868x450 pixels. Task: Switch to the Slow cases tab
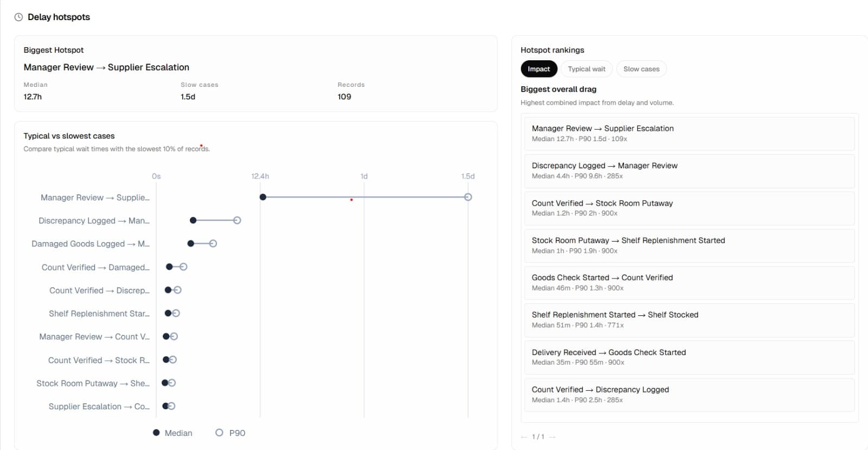click(x=641, y=69)
